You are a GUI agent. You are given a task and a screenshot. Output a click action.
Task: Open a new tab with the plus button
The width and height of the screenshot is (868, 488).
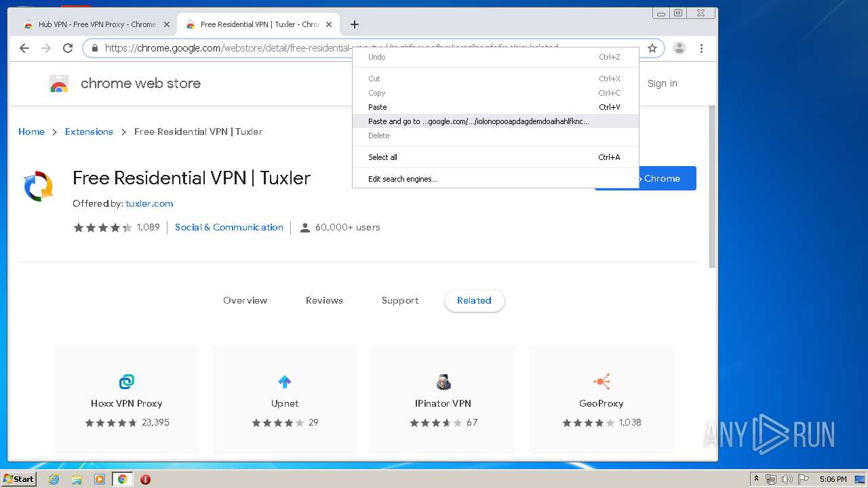pos(355,24)
